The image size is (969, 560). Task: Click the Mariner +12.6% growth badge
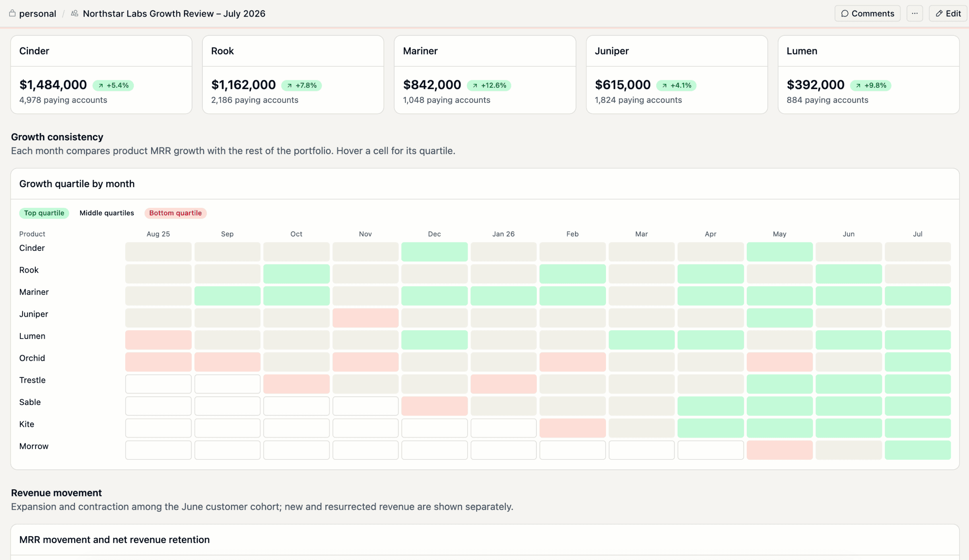(489, 85)
